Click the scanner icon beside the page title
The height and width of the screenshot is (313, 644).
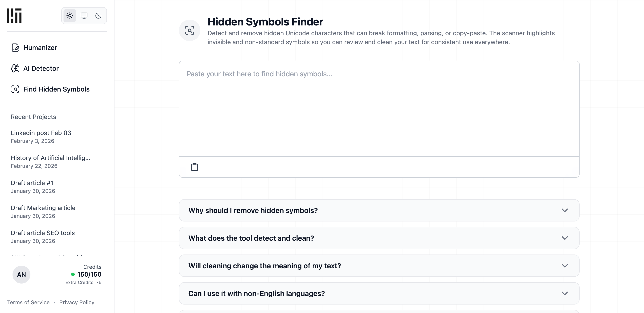(189, 30)
